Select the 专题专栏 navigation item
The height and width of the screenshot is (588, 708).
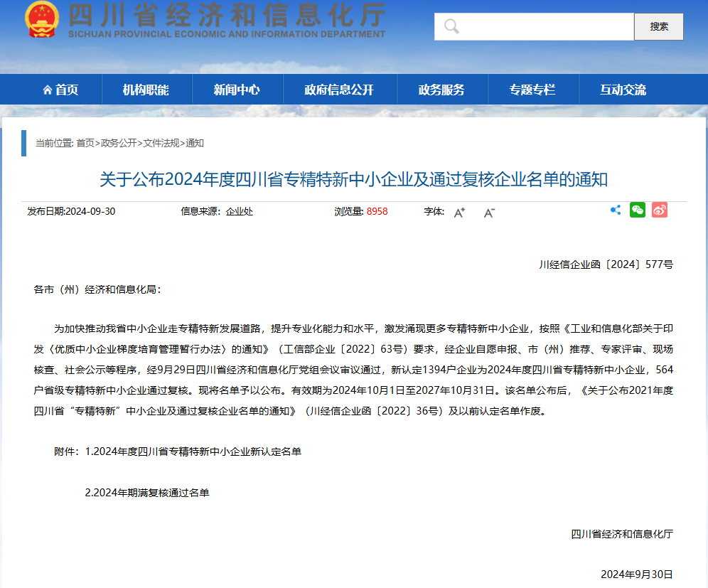tap(532, 90)
